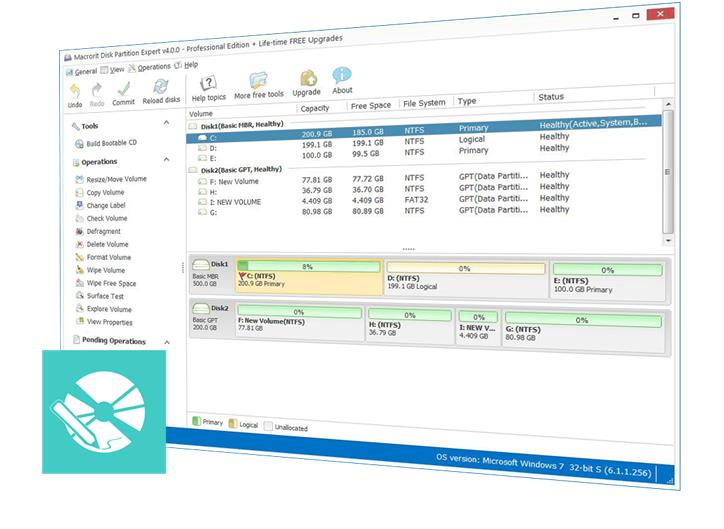Click the Disk2 drive icon in disk map
The image size is (724, 529).
(x=201, y=309)
